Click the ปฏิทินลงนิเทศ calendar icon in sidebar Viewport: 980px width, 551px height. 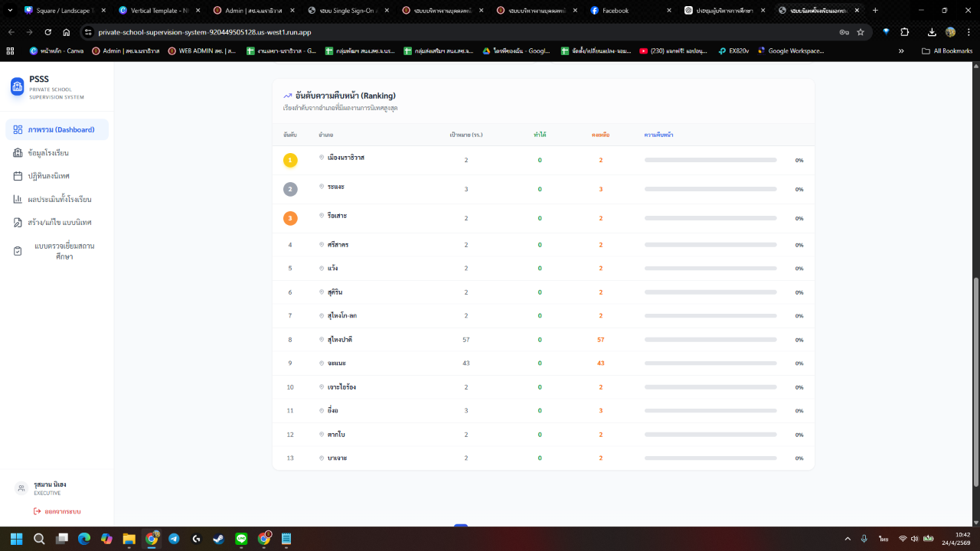(18, 176)
